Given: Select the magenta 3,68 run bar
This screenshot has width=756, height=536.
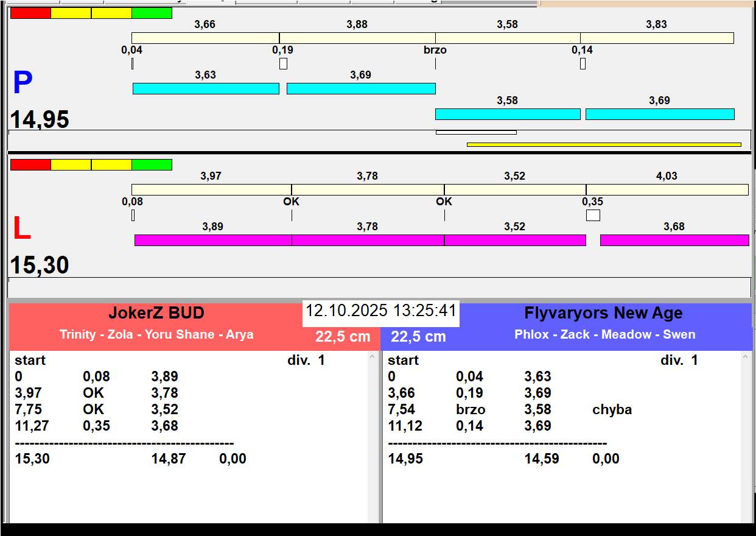Looking at the screenshot, I should [674, 240].
